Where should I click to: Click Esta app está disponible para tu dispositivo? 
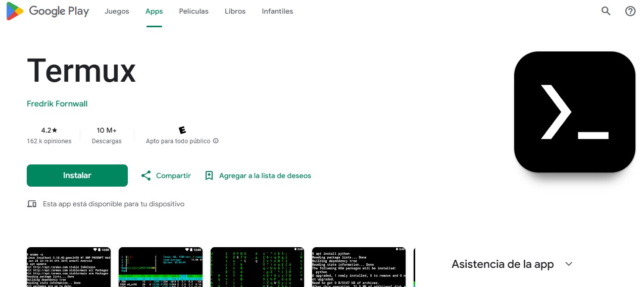click(x=114, y=204)
